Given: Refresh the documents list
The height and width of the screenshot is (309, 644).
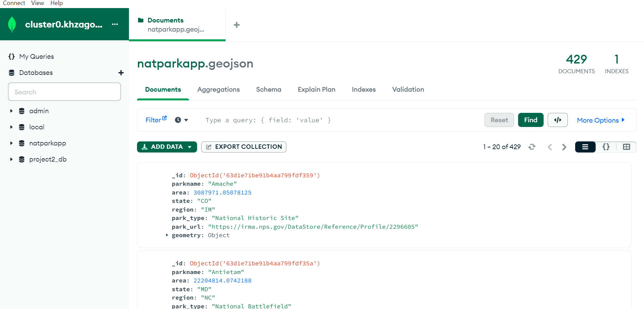Looking at the screenshot, I should coord(532,147).
